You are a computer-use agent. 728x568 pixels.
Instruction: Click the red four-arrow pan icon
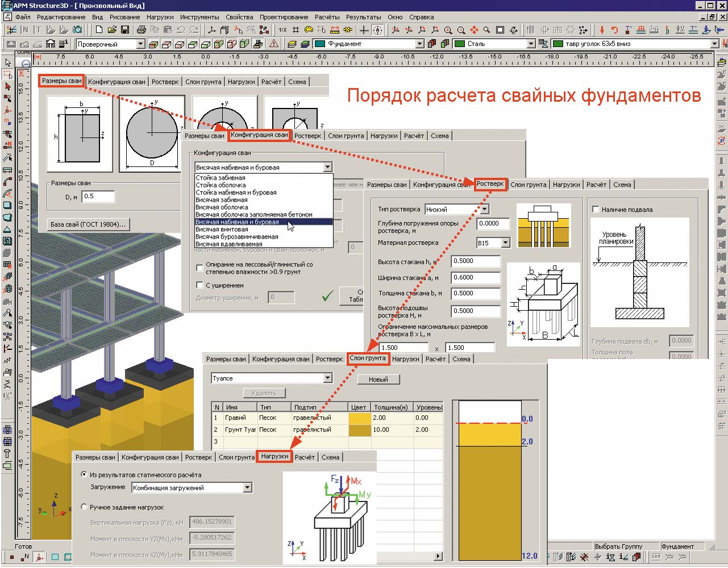tap(474, 30)
